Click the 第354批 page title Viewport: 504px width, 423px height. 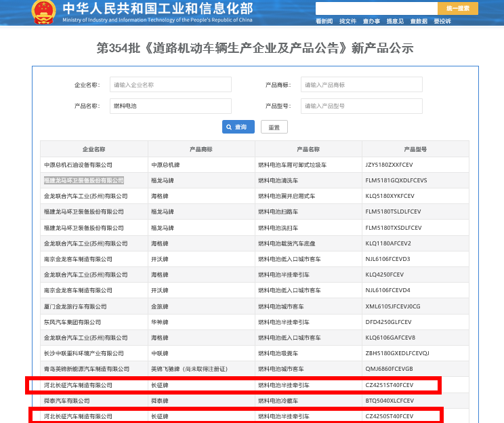(255, 48)
